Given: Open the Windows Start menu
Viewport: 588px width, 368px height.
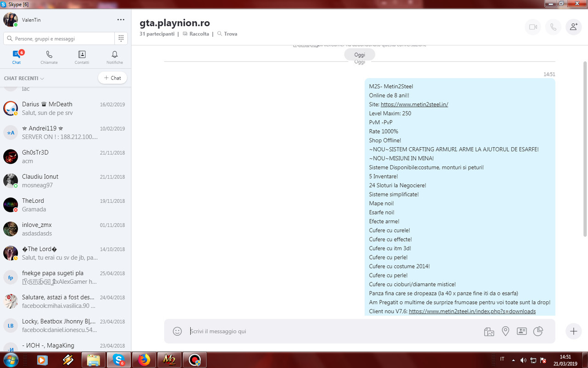Looking at the screenshot, I should pos(10,360).
